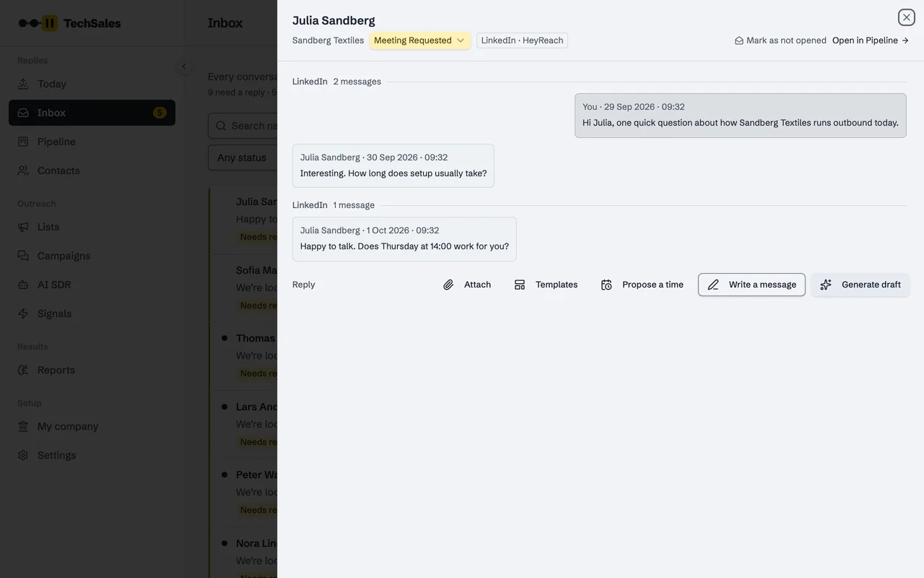
Task: Click the AI SDR robot icon
Action: pyautogui.click(x=23, y=285)
